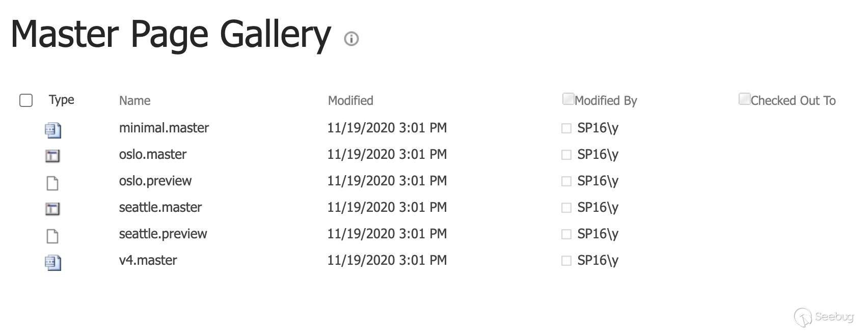
Task: Click the info icon beside Master Page Gallery
Action: (351, 39)
